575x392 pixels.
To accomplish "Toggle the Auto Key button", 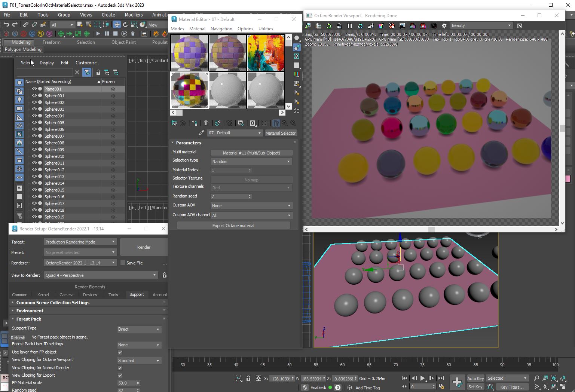I will 475,378.
